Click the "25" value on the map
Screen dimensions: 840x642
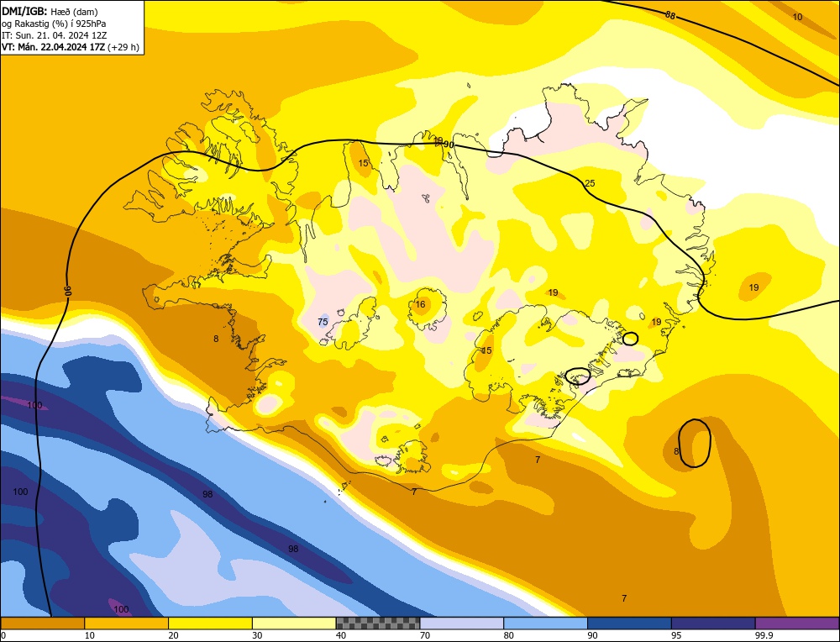[x=590, y=183]
